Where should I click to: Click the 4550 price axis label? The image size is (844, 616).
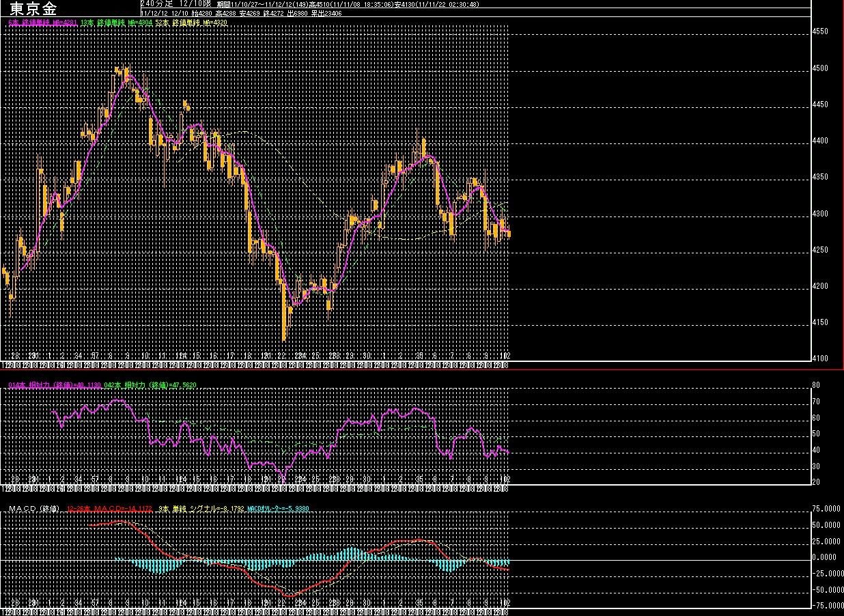click(820, 31)
